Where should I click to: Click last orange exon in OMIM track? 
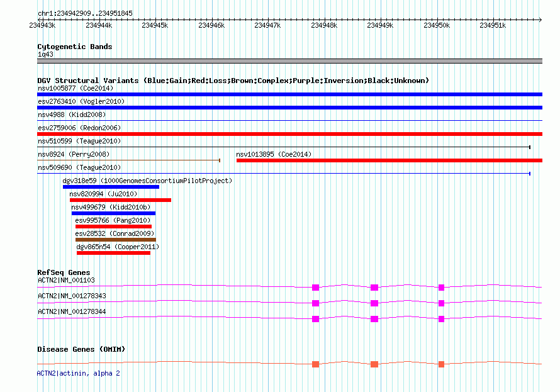[x=442, y=364]
